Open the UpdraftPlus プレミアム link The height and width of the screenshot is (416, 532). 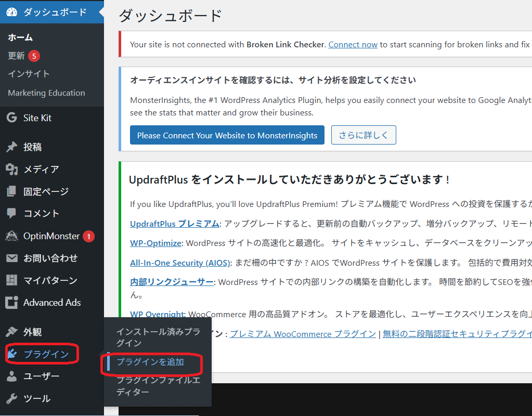[x=174, y=224]
